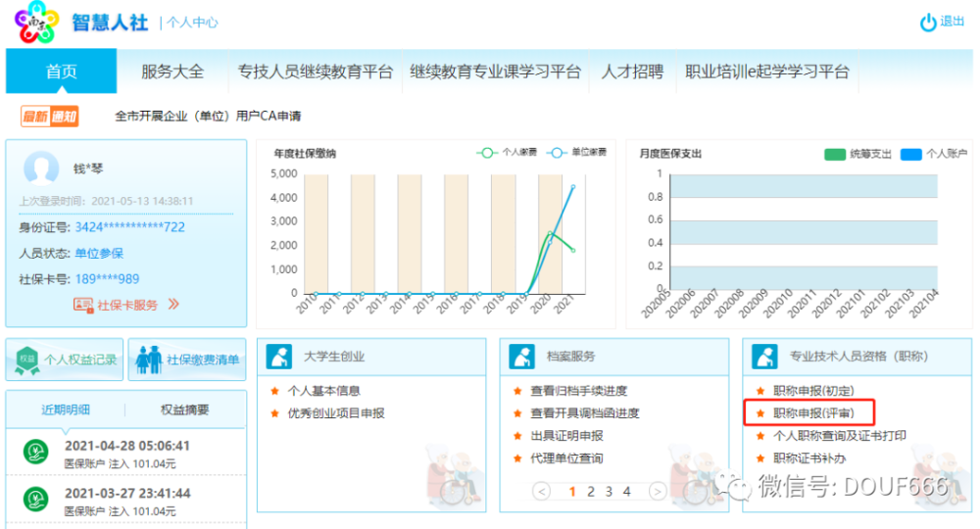Open 出具证明申报 link
The height and width of the screenshot is (529, 980).
tap(566, 436)
